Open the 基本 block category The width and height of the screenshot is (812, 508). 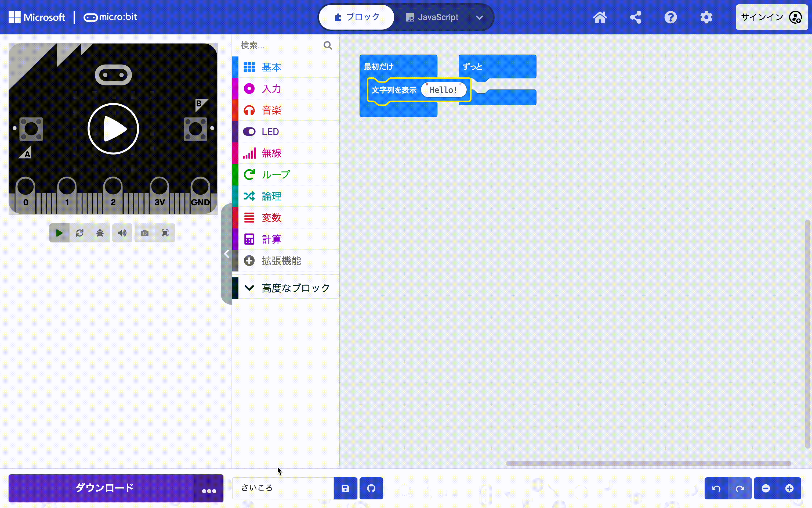286,67
